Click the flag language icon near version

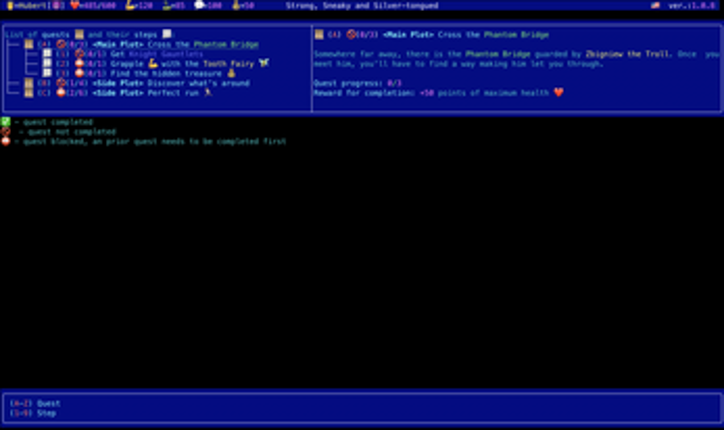655,6
